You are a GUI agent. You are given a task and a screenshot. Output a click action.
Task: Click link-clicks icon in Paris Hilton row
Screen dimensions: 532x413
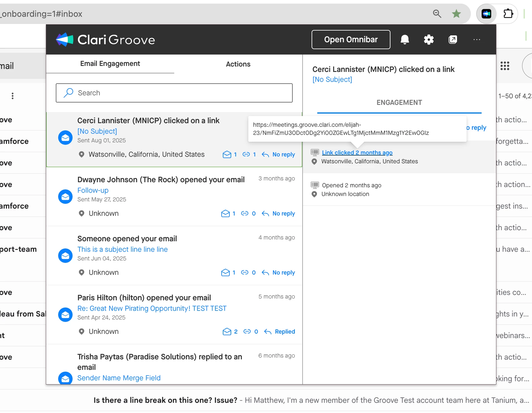point(247,331)
